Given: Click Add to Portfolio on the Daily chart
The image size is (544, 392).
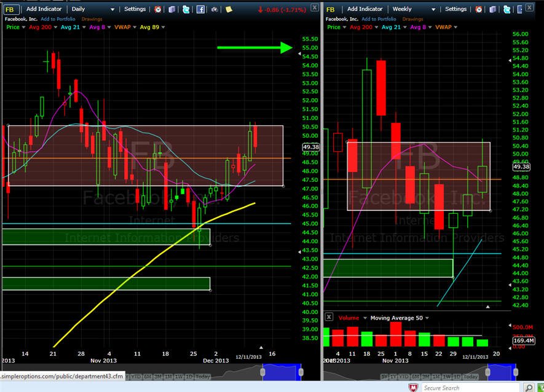Looking at the screenshot, I should coord(58,19).
